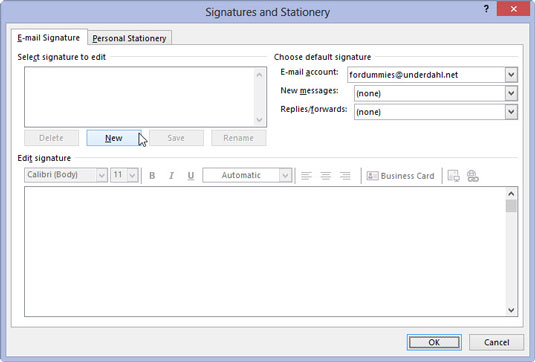This screenshot has height=362, width=535.
Task: Click the Save signature button
Action: 176,138
